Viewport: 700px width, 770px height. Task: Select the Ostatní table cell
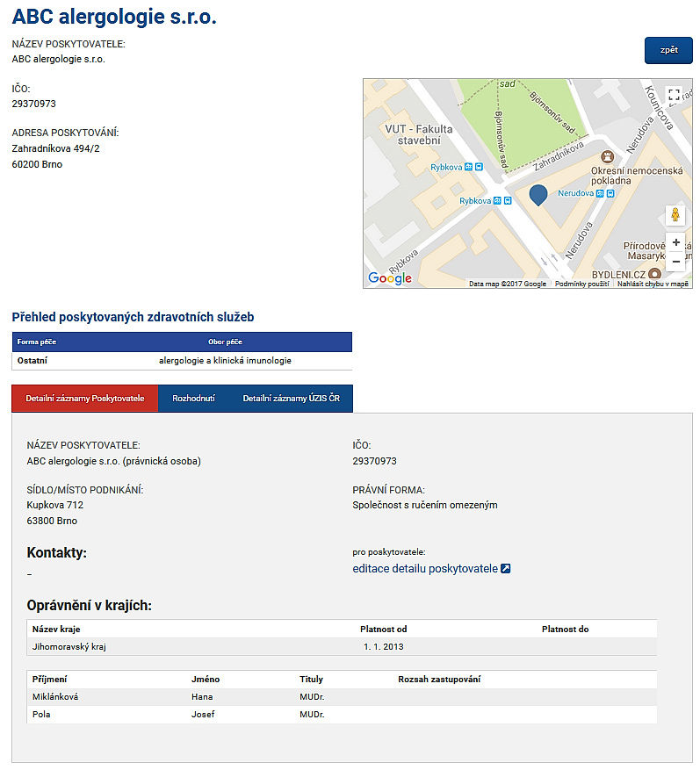pyautogui.click(x=32, y=361)
